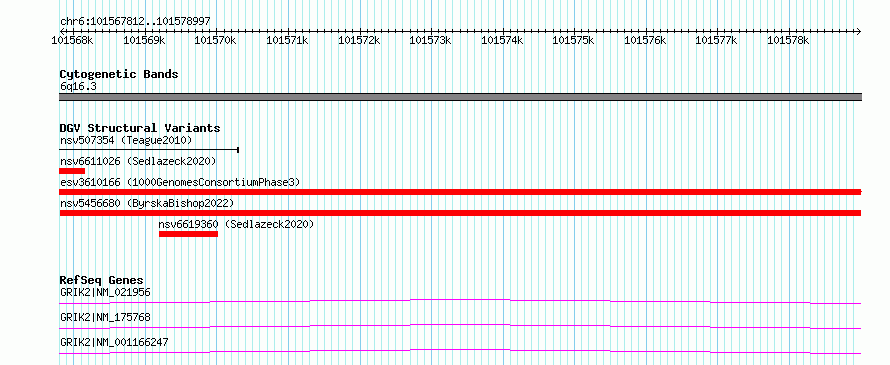Open the GRIK2|NM_001166247 gene label
Screen dimensions: 890x365
coord(114,342)
